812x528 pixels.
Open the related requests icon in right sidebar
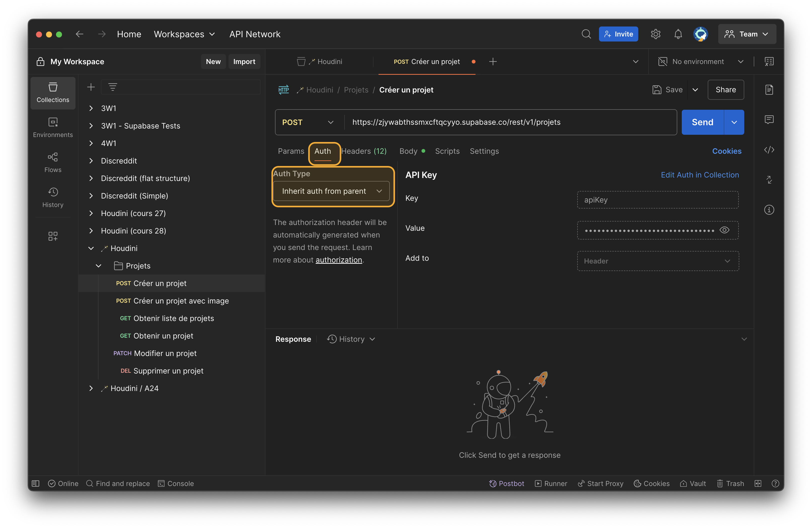point(769,180)
